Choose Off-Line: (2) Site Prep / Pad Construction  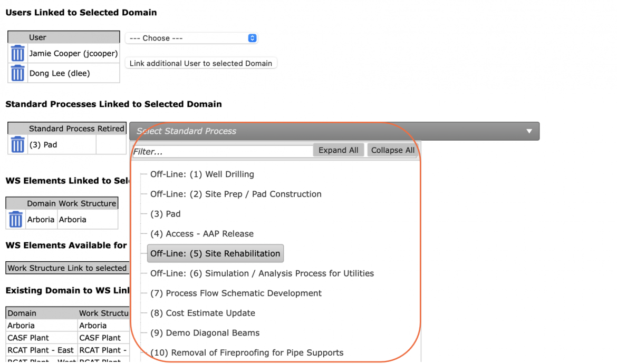pos(236,194)
